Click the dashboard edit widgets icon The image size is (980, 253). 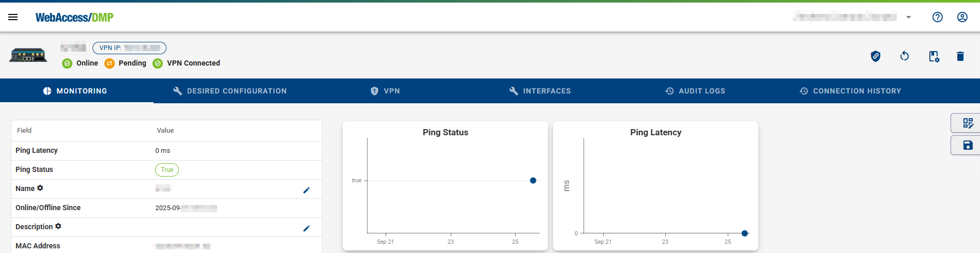tap(968, 123)
